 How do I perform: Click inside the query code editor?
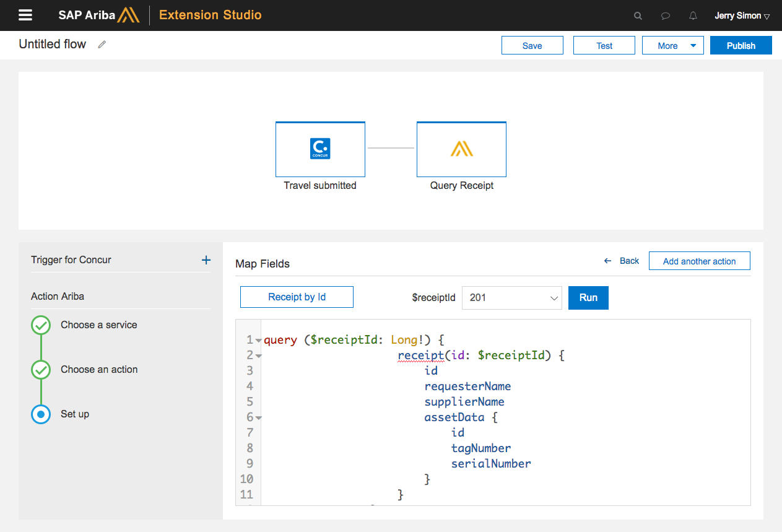click(x=493, y=412)
